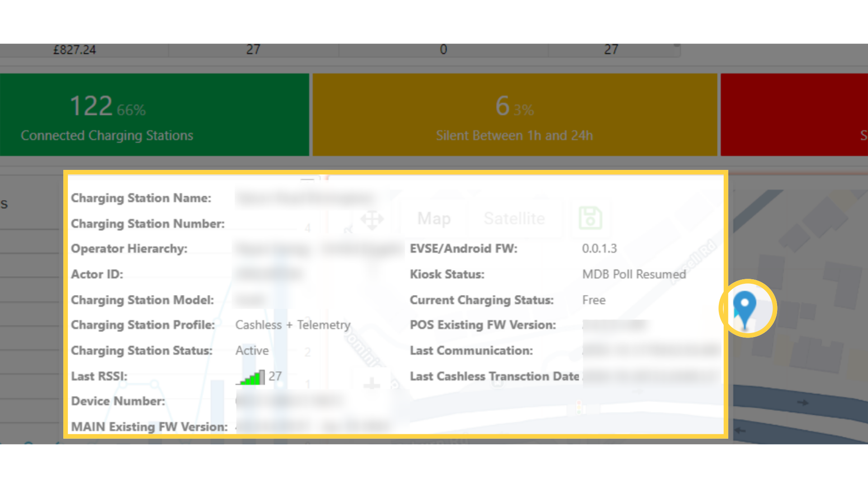Open the Connected Charging Stations green tile
Screen dimensions: 868x488
(154, 115)
